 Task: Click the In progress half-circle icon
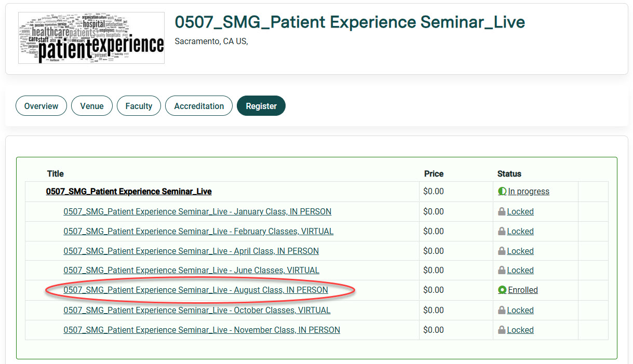tap(502, 192)
